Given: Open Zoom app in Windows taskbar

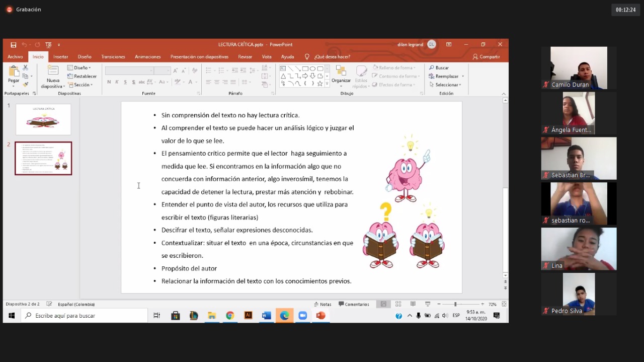Looking at the screenshot, I should pos(302,316).
